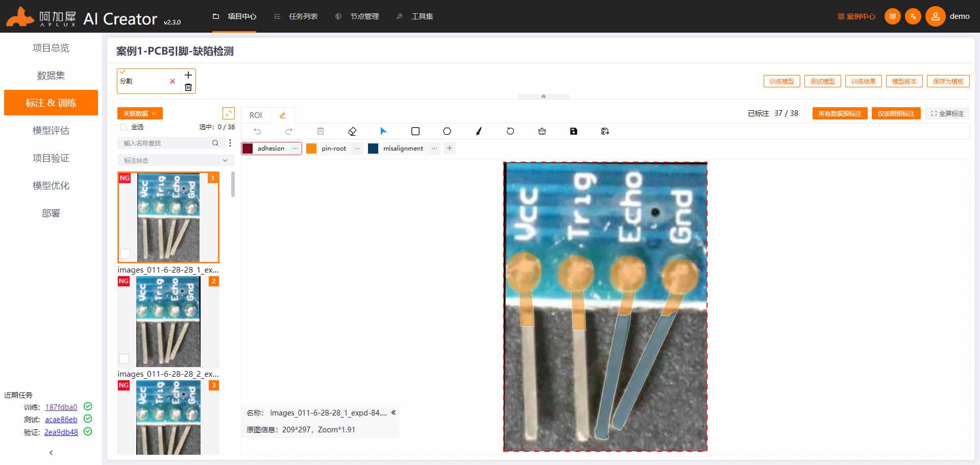Screen dimensions: 980x465
Task: Open training task link 187fdba0
Action: pyautogui.click(x=61, y=407)
